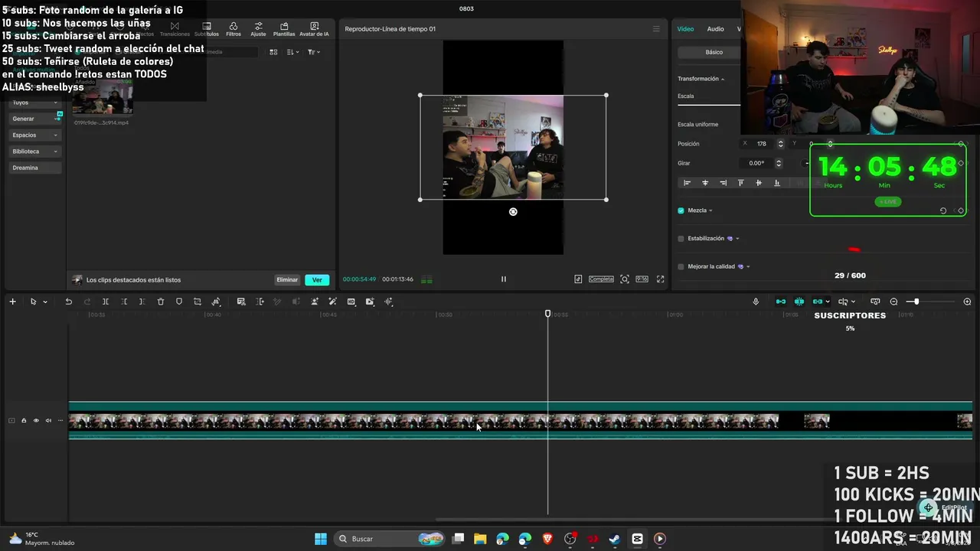The width and height of the screenshot is (980, 551).
Task: Expand the Generar sidebar item
Action: click(x=35, y=119)
